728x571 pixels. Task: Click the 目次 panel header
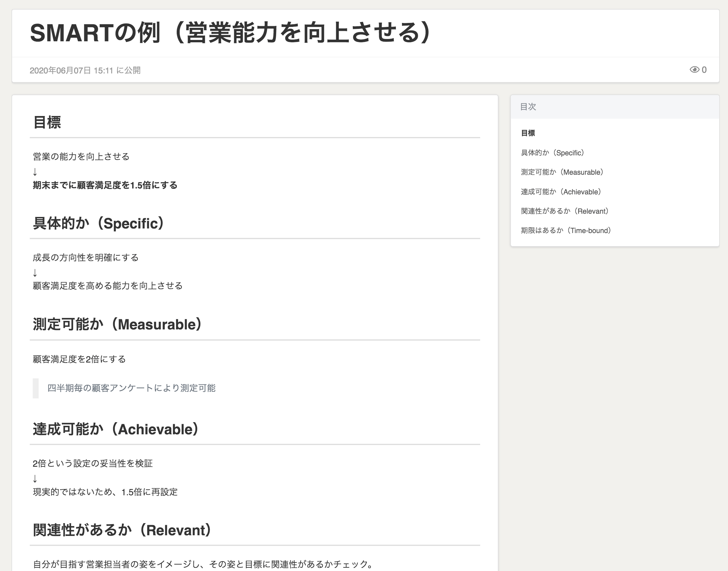tap(528, 107)
